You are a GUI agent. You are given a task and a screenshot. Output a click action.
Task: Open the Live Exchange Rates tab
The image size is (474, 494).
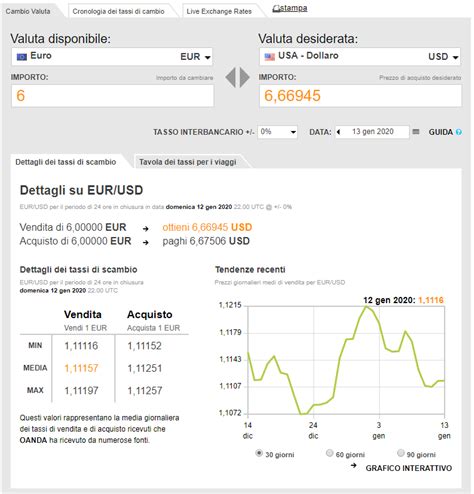(x=219, y=11)
